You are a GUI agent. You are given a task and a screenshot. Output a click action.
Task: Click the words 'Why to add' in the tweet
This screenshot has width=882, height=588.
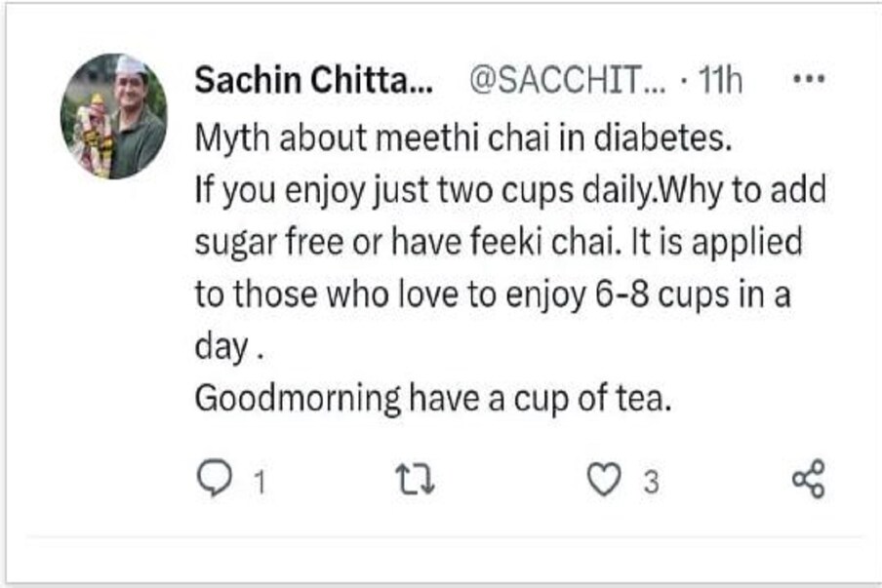pyautogui.click(x=742, y=189)
